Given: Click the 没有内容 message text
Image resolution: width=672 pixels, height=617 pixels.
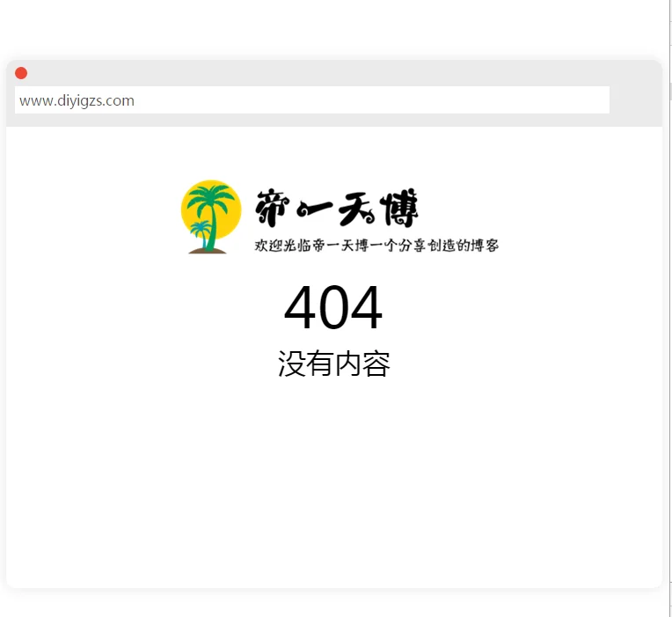Looking at the screenshot, I should (x=334, y=364).
